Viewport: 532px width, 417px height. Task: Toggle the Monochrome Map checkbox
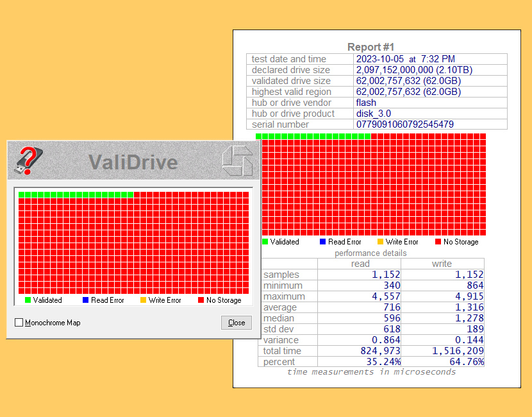click(x=19, y=323)
